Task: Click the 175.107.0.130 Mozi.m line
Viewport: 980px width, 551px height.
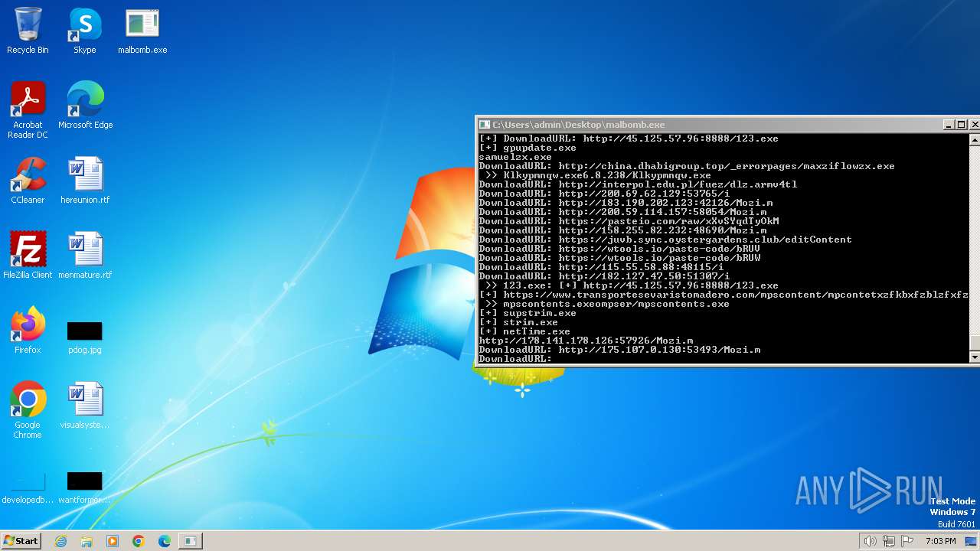Action: 619,350
